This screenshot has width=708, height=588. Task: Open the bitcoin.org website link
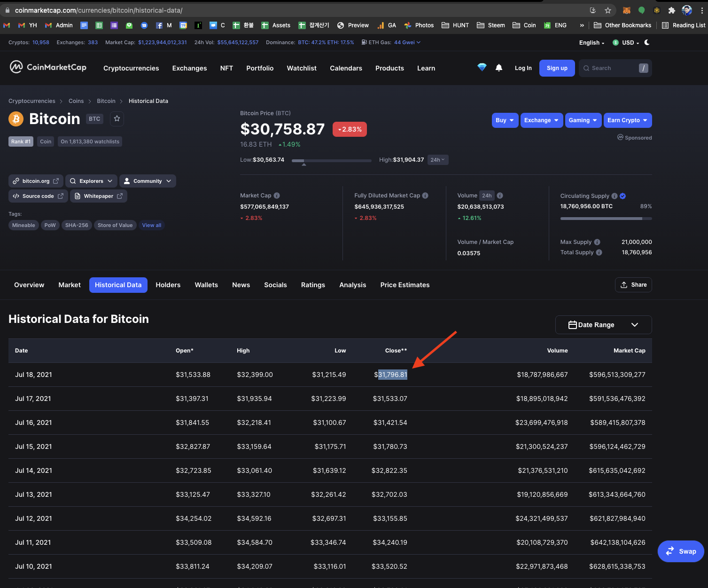pyautogui.click(x=36, y=181)
